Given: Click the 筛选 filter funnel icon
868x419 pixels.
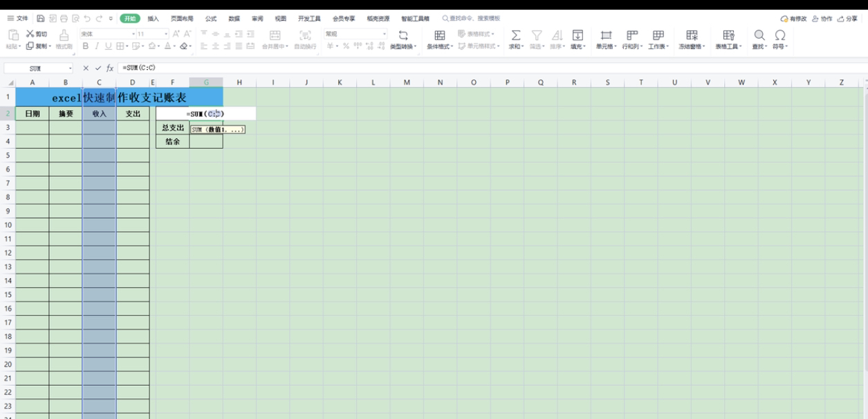Looking at the screenshot, I should [537, 35].
